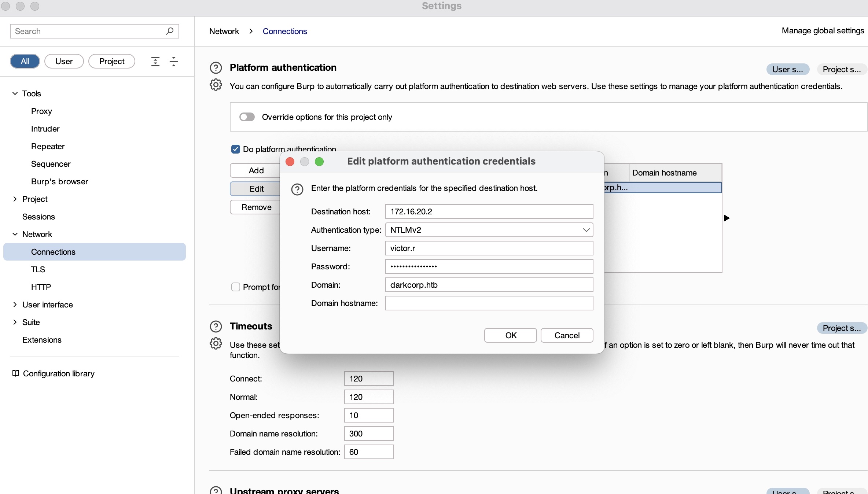Image resolution: width=868 pixels, height=494 pixels.
Task: Click the expand all sections icon
Action: [155, 61]
